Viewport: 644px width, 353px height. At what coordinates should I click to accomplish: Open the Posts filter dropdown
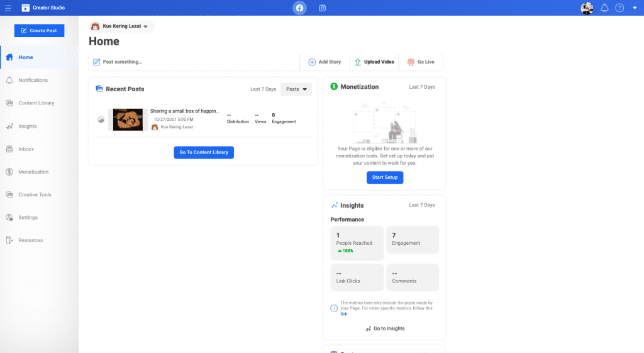coord(296,89)
